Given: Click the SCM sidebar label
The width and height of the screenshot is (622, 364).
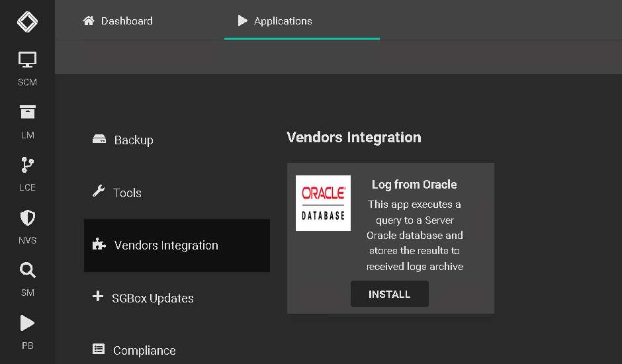Looking at the screenshot, I should pyautogui.click(x=27, y=82).
